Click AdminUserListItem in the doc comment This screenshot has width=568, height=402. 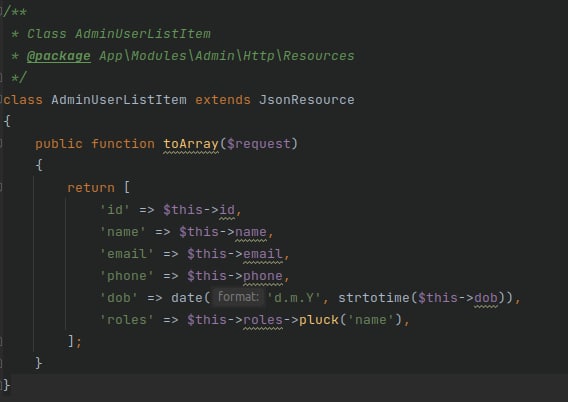143,34
